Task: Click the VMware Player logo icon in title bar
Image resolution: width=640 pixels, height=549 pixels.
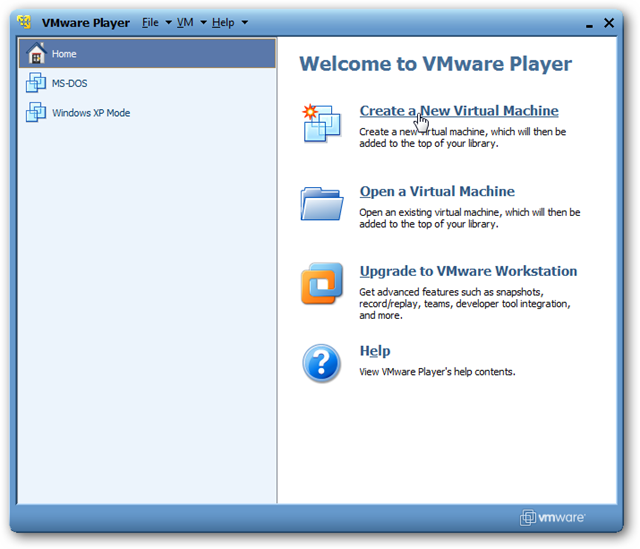Action: click(x=24, y=22)
